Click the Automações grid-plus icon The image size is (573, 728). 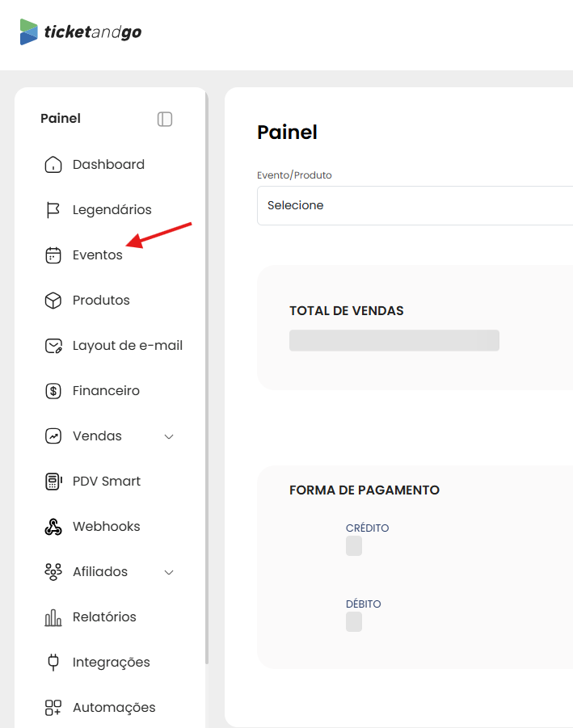point(53,708)
